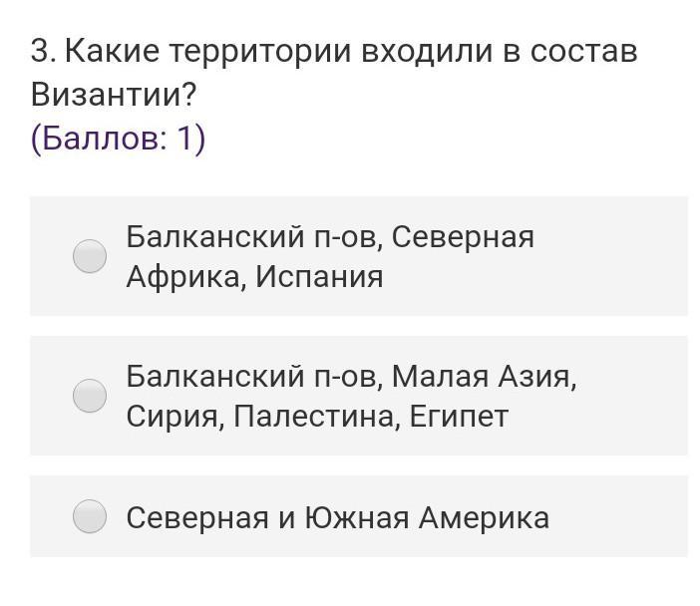Click the word 'Палестина' in the second option
Viewport: 700px width, 606px height.
pos(317,417)
